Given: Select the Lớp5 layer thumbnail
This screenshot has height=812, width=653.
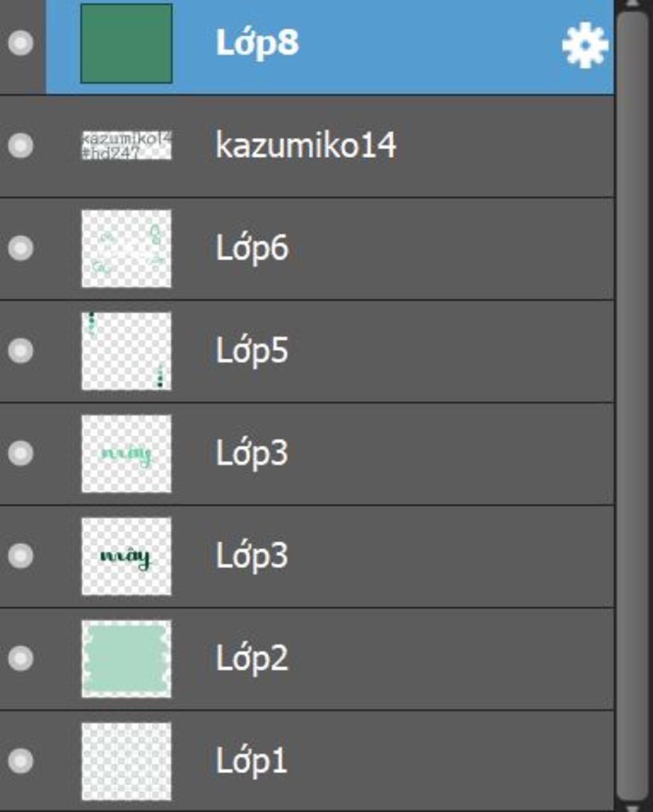Looking at the screenshot, I should point(126,350).
